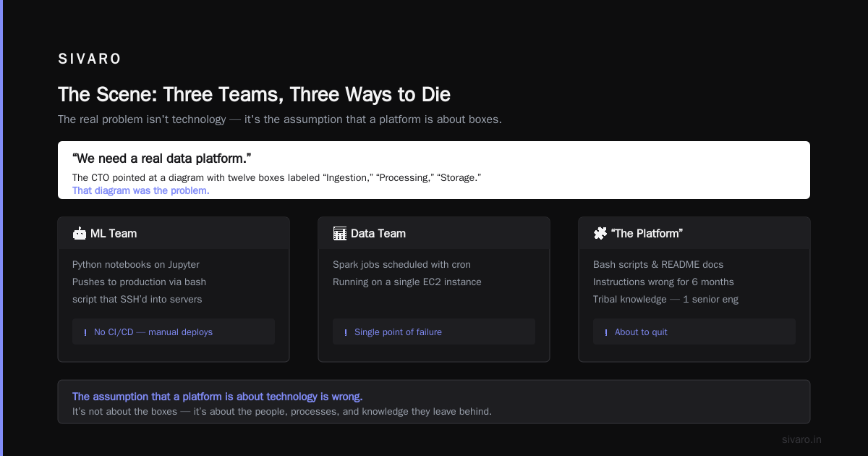Click "Tribal knowledge — 1 senior eng" text
The image size is (868, 456).
click(x=665, y=300)
